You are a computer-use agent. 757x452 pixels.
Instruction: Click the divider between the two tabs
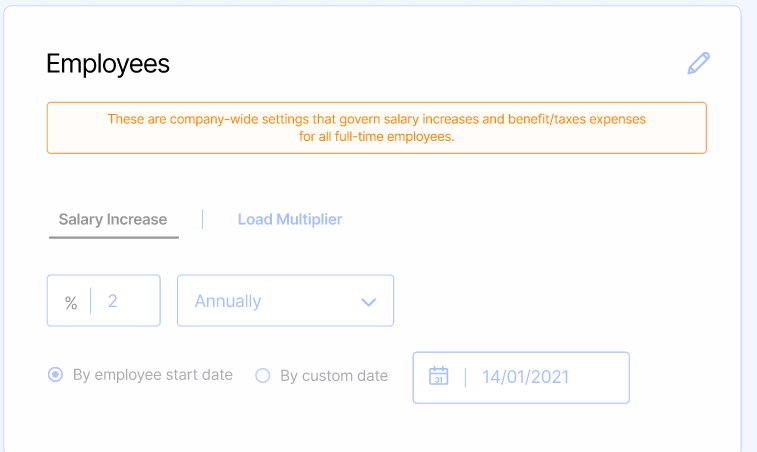(203, 219)
